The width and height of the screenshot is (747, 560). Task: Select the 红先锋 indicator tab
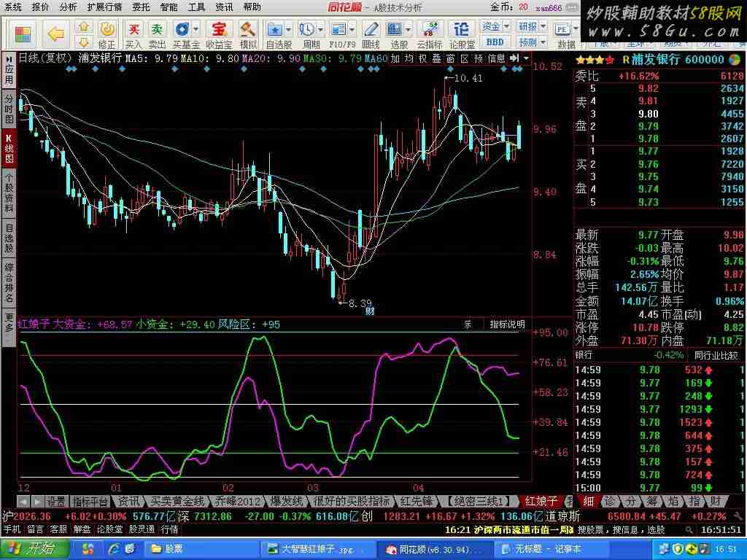point(417,501)
